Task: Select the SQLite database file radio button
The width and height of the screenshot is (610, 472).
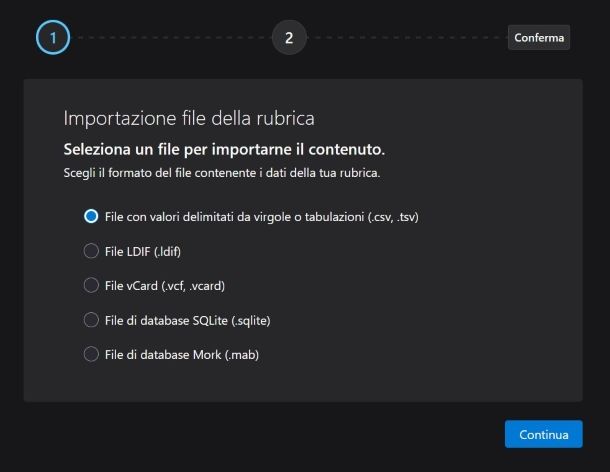Action: 91,320
